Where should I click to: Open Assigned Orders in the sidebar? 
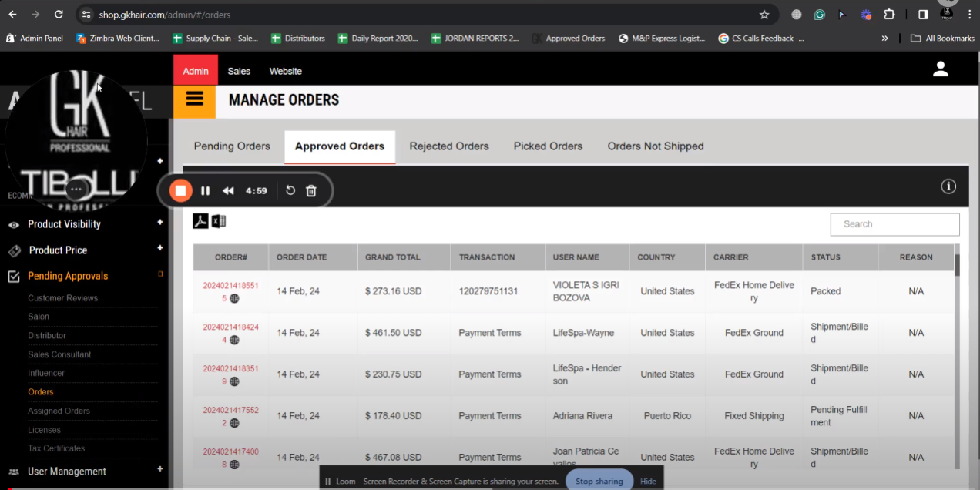(x=59, y=411)
